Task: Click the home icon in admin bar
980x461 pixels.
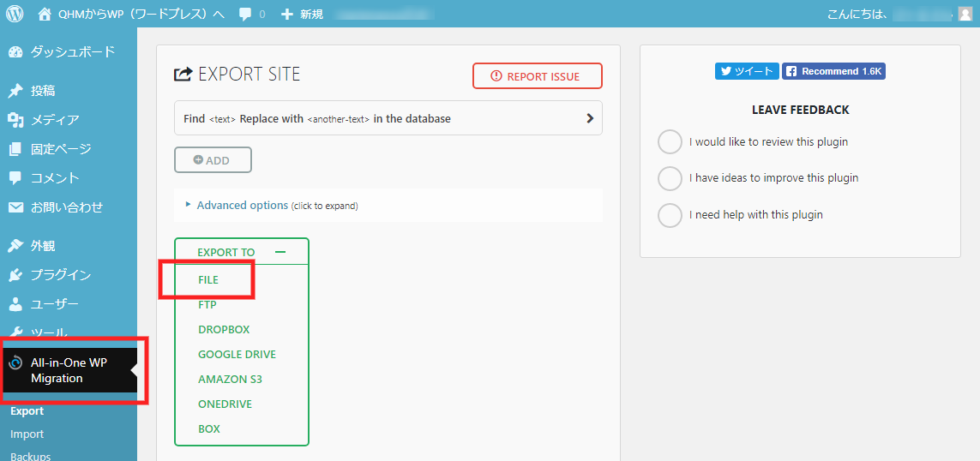Action: pos(45,14)
